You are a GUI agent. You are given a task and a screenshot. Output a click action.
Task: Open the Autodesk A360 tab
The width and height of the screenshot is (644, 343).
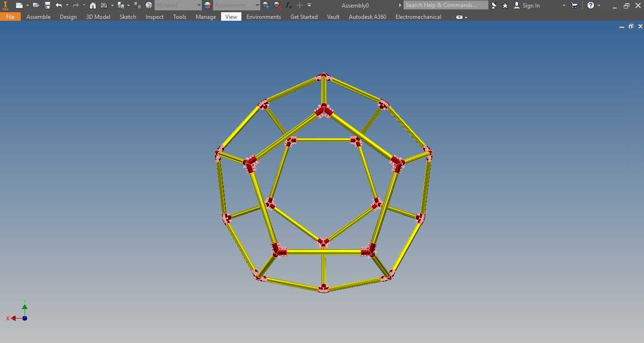pos(367,16)
